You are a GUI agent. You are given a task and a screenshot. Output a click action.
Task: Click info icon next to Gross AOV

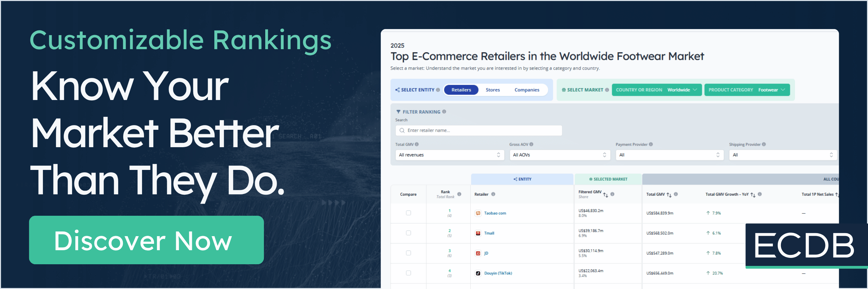click(x=531, y=144)
